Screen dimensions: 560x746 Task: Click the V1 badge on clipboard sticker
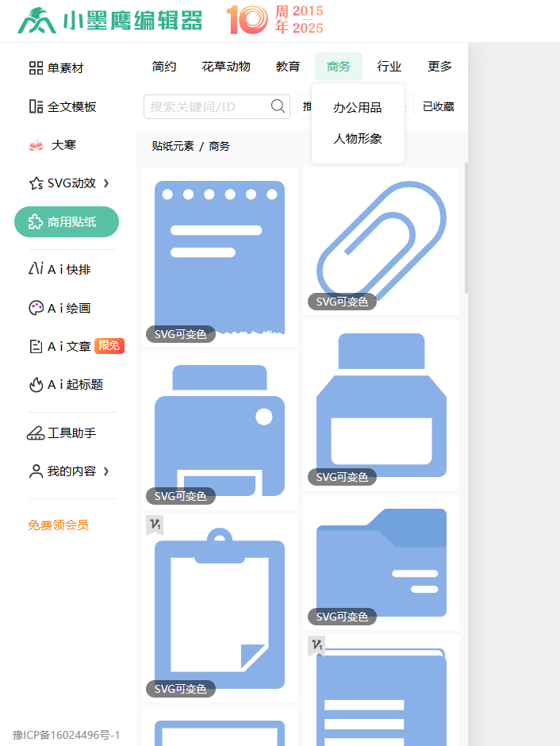pyautogui.click(x=155, y=525)
